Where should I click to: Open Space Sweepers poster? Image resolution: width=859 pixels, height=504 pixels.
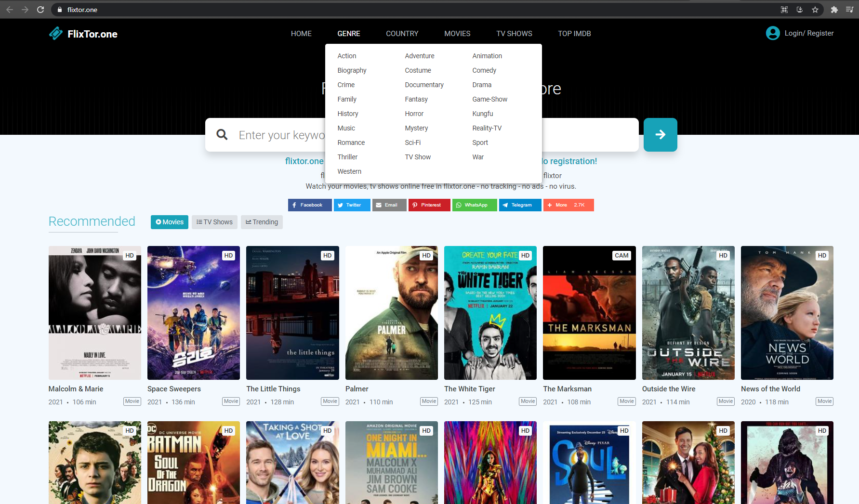click(x=194, y=313)
